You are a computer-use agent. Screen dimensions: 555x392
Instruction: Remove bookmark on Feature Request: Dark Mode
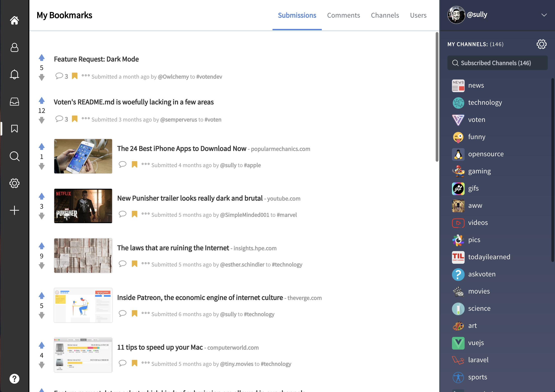coord(75,76)
